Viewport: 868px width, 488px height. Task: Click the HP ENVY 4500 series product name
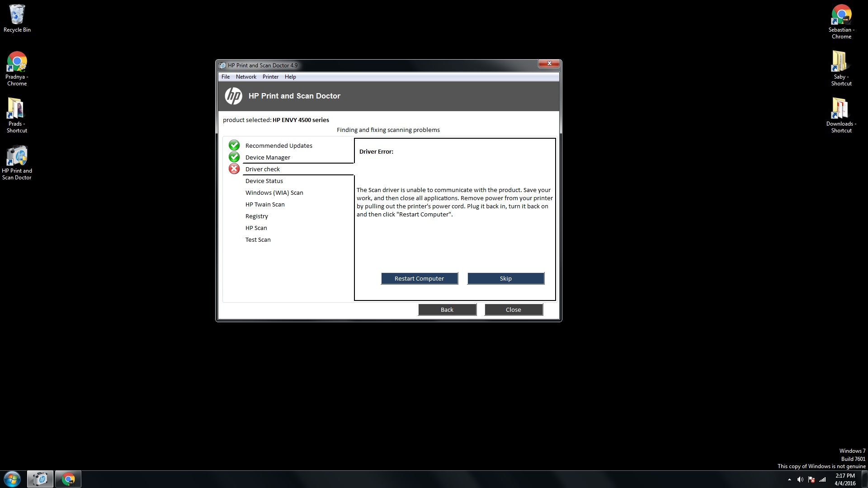click(301, 120)
